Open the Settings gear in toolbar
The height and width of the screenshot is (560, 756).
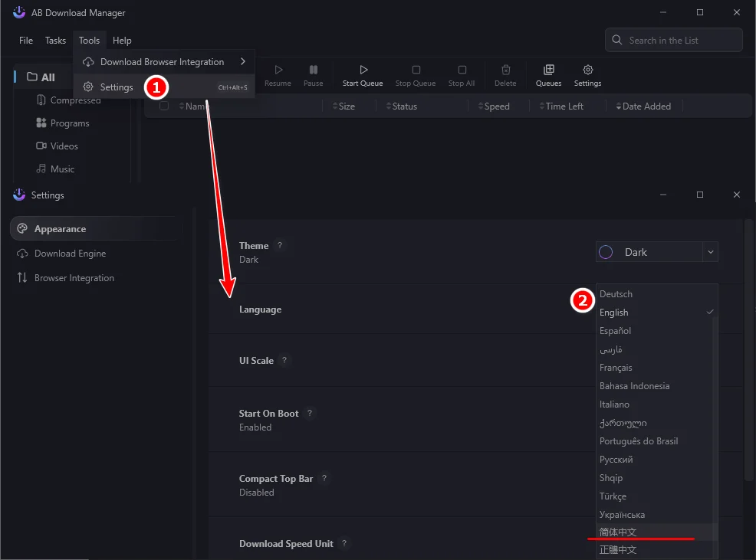click(x=588, y=70)
